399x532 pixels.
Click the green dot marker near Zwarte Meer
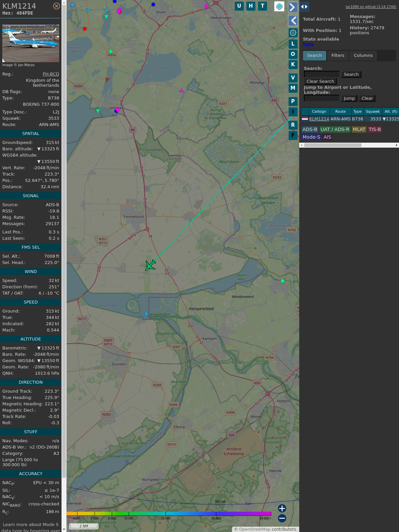(x=283, y=281)
